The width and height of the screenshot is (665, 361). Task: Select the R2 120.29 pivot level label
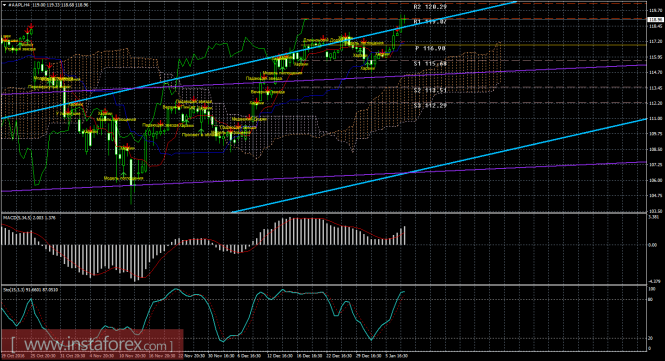click(430, 7)
